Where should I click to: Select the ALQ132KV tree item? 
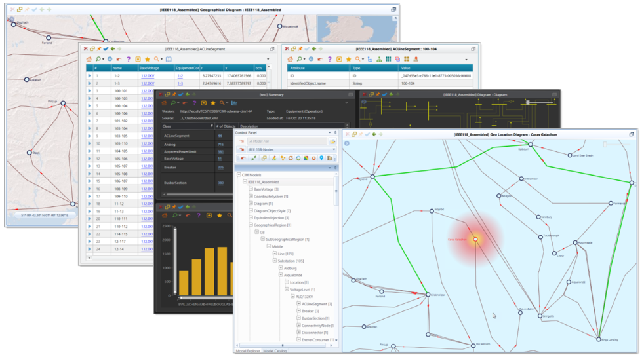(304, 297)
